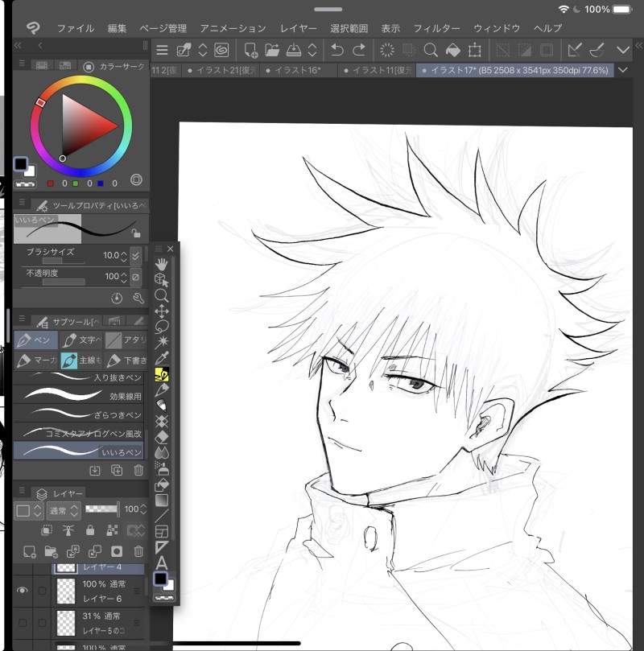
Task: Open the レイヤー menu in the menu bar
Action: [x=298, y=28]
